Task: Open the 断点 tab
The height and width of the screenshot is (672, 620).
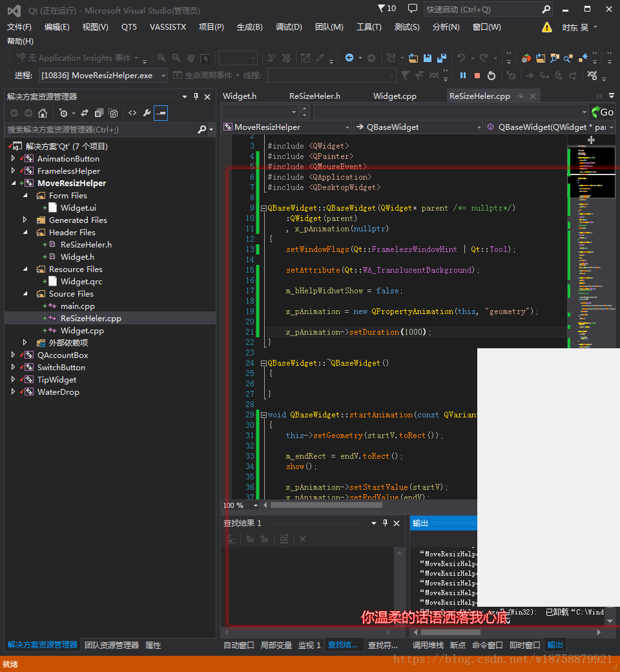Action: 458,645
